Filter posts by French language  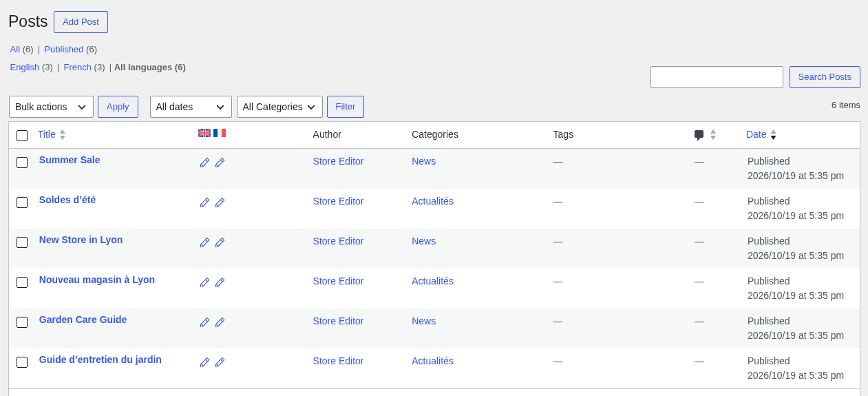click(77, 67)
